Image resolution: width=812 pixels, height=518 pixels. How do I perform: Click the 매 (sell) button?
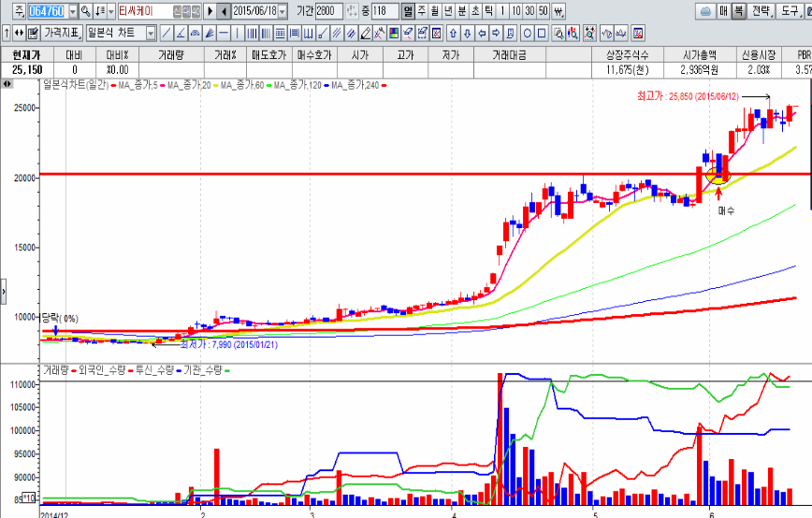click(724, 11)
